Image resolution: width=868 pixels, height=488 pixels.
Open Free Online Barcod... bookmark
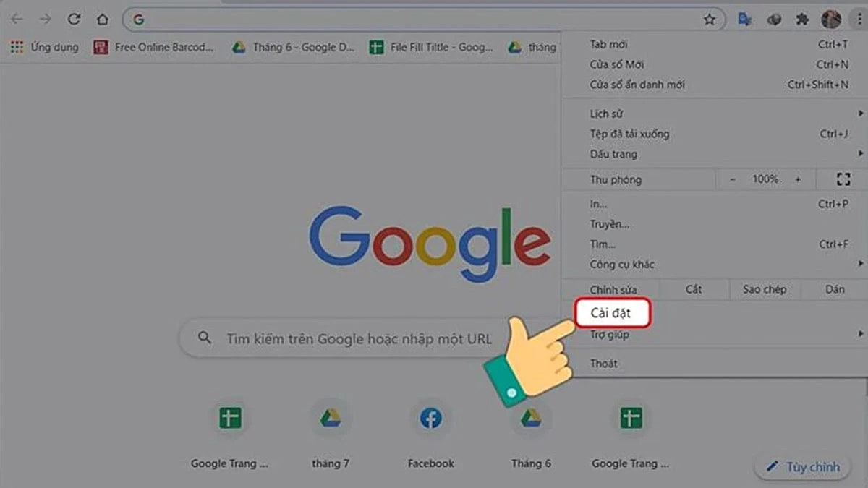pyautogui.click(x=153, y=48)
